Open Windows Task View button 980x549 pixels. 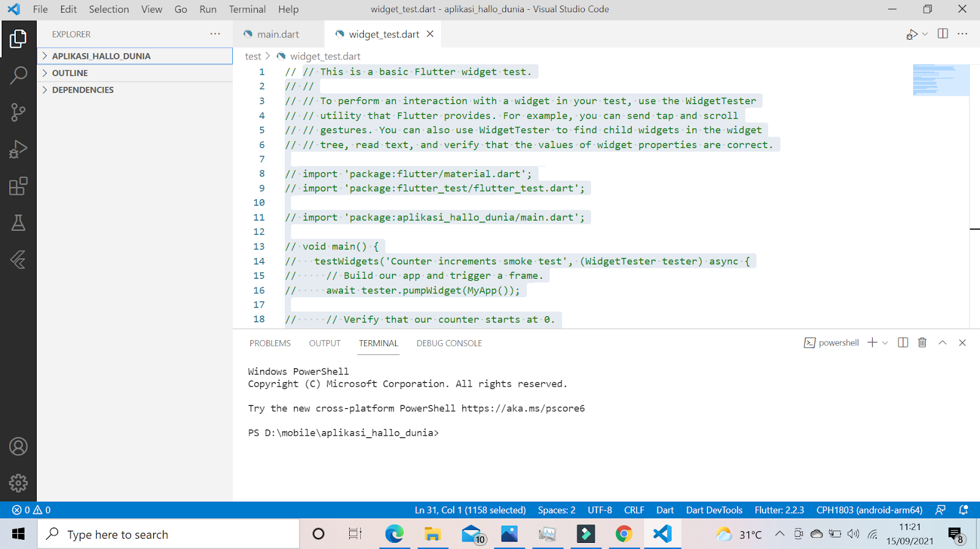tap(355, 534)
